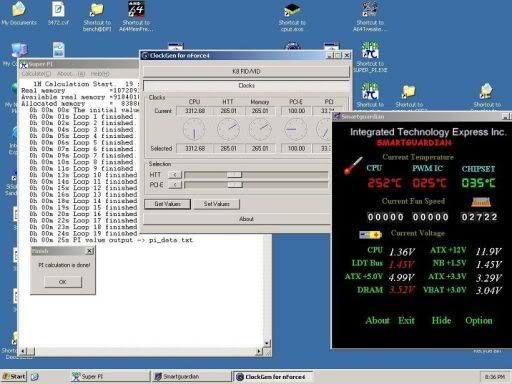Close the PI calculation done dialog
The height and width of the screenshot is (384, 512).
pyautogui.click(x=90, y=251)
